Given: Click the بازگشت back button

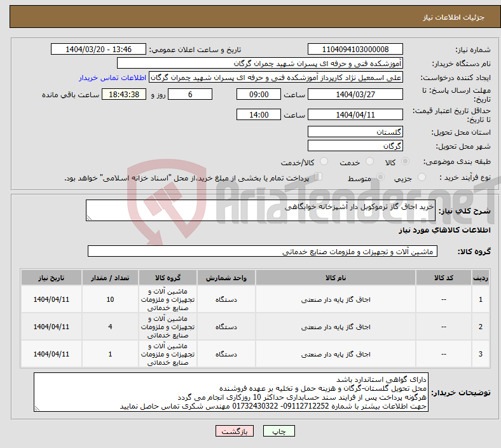Looking at the screenshot, I should pos(235,431).
